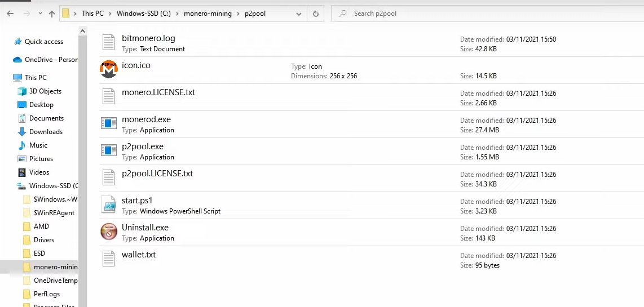Image resolution: width=644 pixels, height=307 pixels.
Task: Click the p2pool.exe application icon
Action: click(109, 150)
